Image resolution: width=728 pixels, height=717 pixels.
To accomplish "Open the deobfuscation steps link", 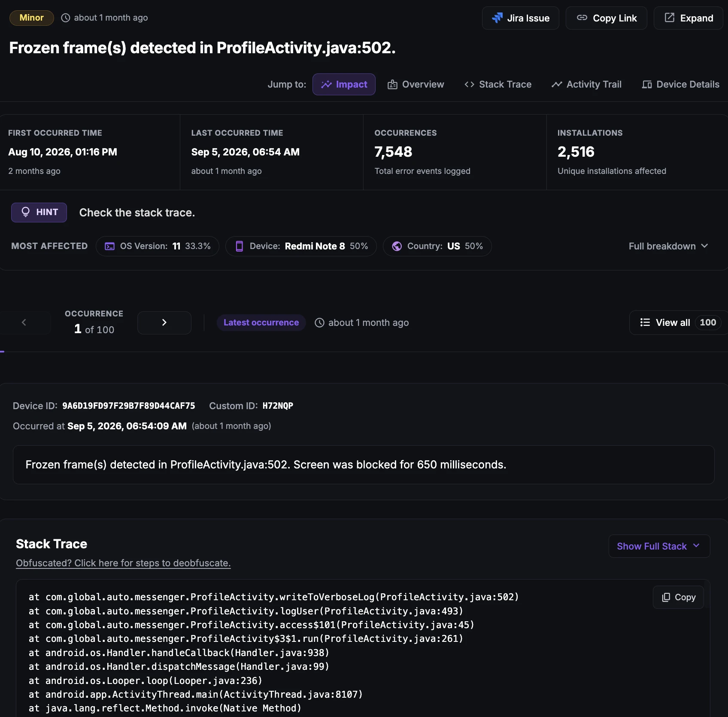I will pos(123,563).
